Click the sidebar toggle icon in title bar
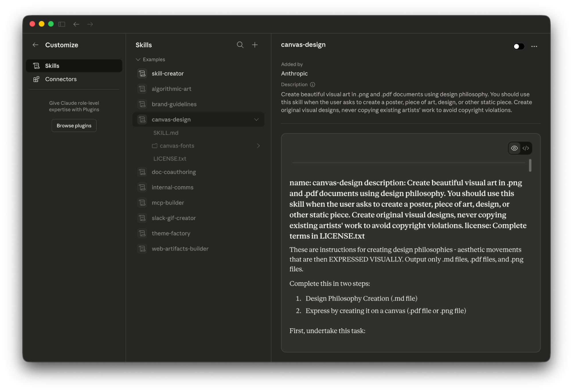The width and height of the screenshot is (573, 392). click(x=62, y=24)
